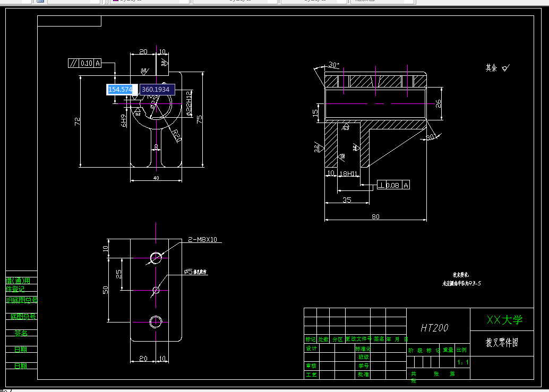This screenshot has width=549, height=392.
Task: Select the 标记 title block cell
Action: [x=310, y=339]
